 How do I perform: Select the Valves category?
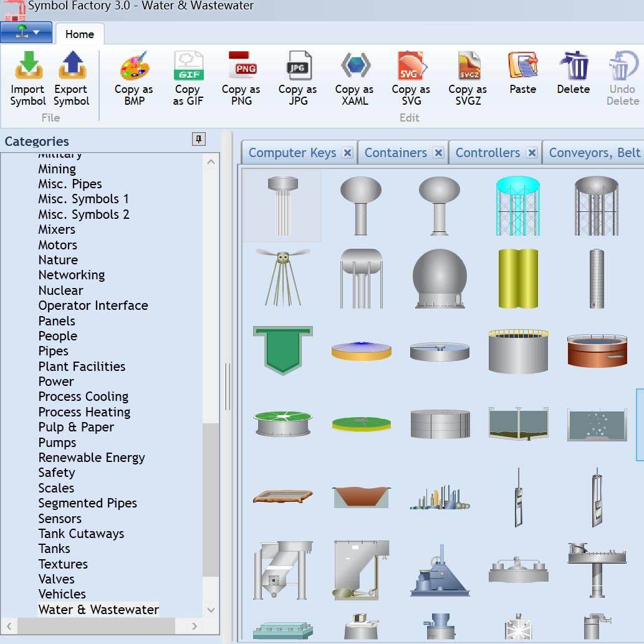[x=56, y=579]
